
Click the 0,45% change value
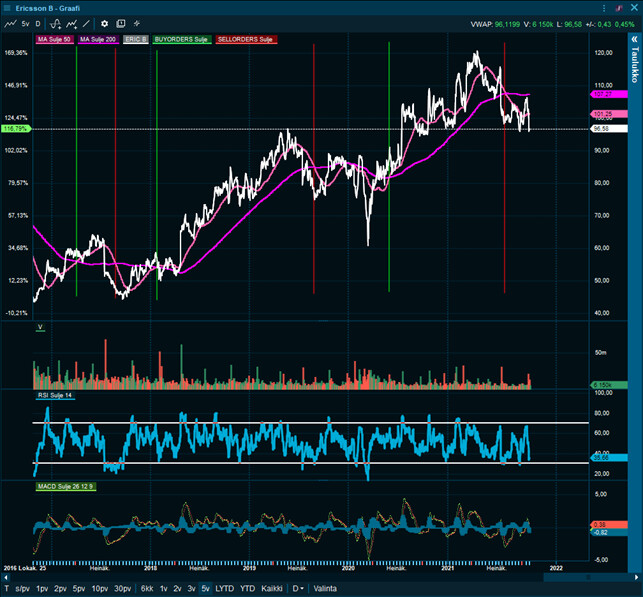[625, 24]
